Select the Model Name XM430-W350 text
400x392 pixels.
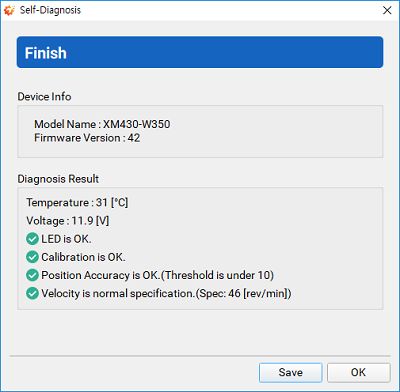point(102,124)
